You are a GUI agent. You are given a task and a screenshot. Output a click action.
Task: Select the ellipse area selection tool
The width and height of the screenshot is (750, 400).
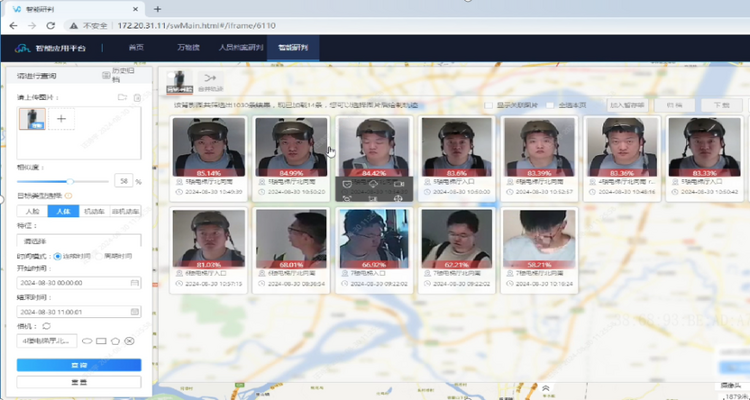[87, 341]
